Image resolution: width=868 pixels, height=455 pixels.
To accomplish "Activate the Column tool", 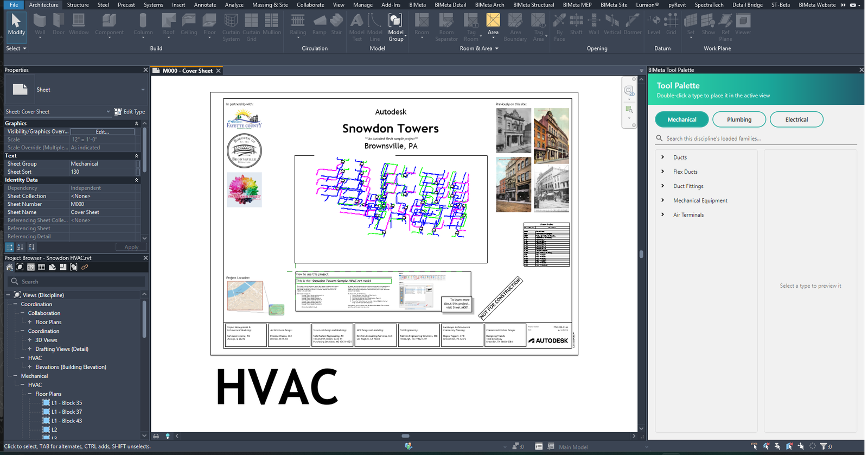I will click(x=143, y=25).
